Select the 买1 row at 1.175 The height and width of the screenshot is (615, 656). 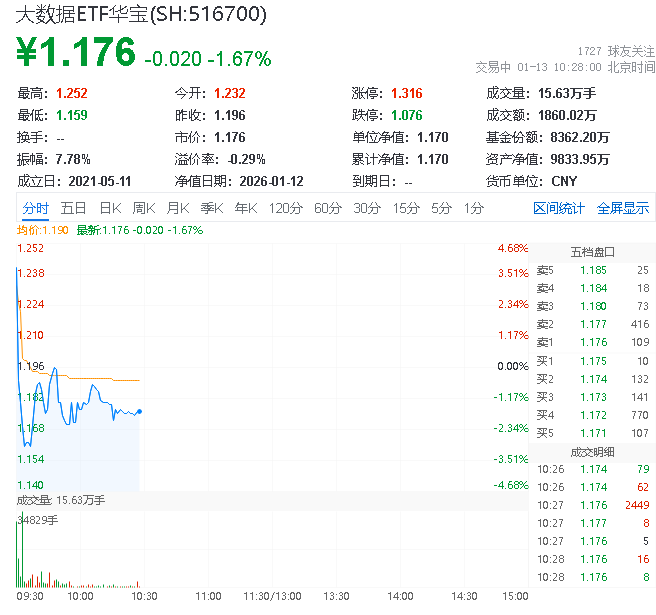tap(592, 361)
